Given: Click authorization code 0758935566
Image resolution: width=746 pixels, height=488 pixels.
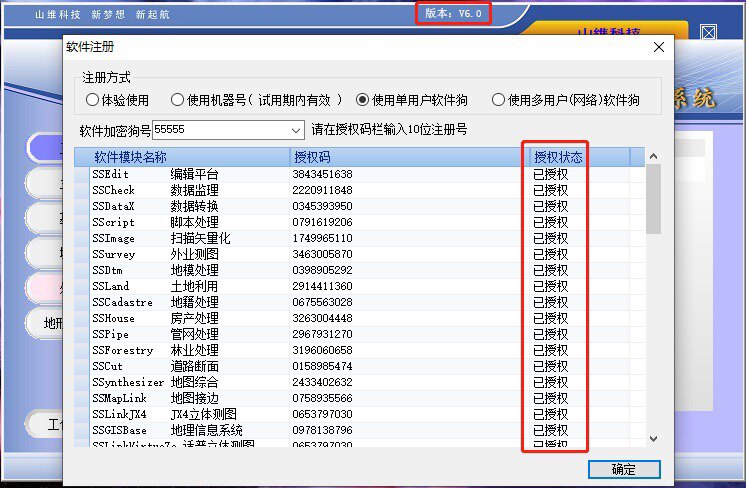Looking at the screenshot, I should coord(323,398).
